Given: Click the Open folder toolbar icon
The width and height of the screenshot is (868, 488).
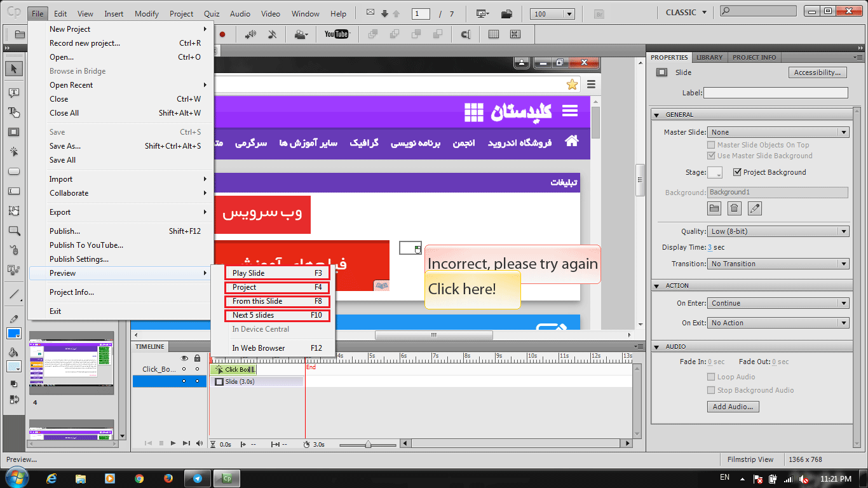Looking at the screenshot, I should coord(20,34).
